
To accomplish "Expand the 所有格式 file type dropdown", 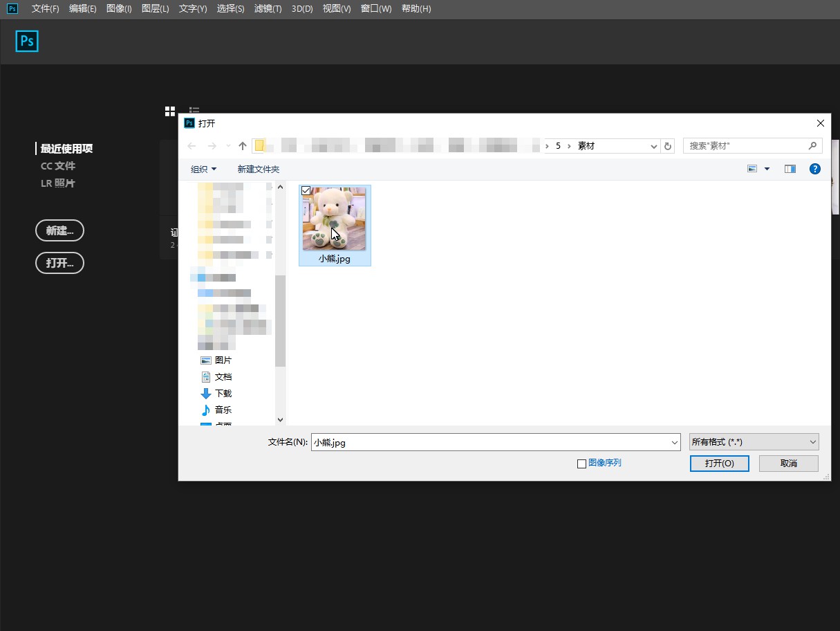I will coord(754,442).
